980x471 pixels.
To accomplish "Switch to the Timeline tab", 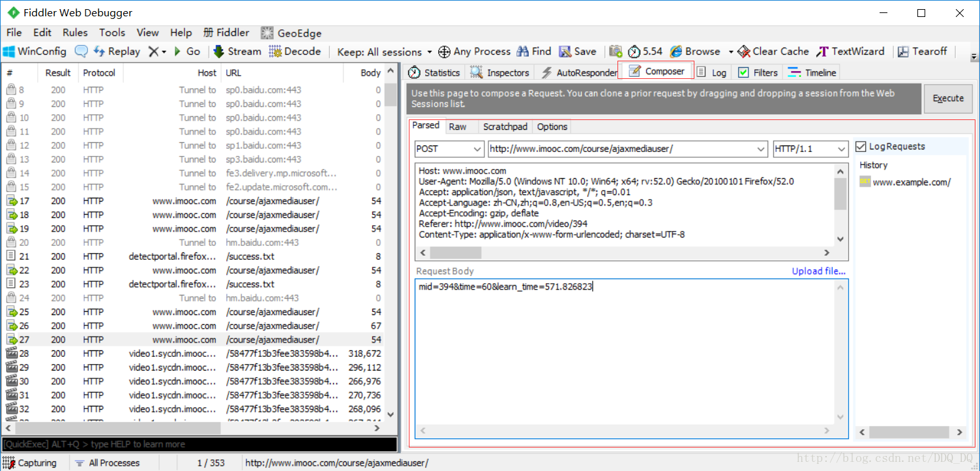I will click(x=812, y=72).
